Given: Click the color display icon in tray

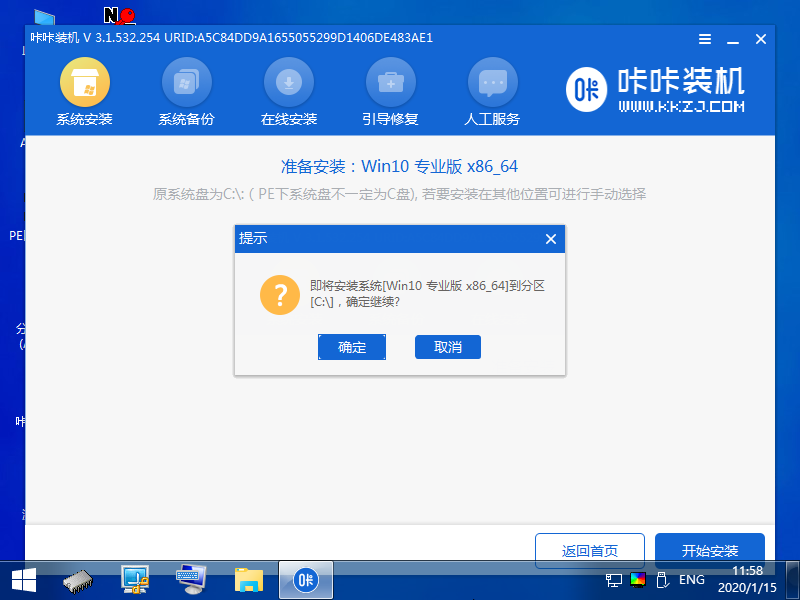Looking at the screenshot, I should click(638, 579).
